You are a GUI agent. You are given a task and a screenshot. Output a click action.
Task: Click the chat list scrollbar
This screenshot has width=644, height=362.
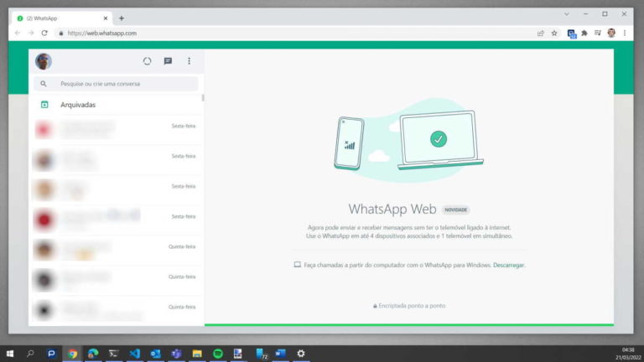coord(203,97)
